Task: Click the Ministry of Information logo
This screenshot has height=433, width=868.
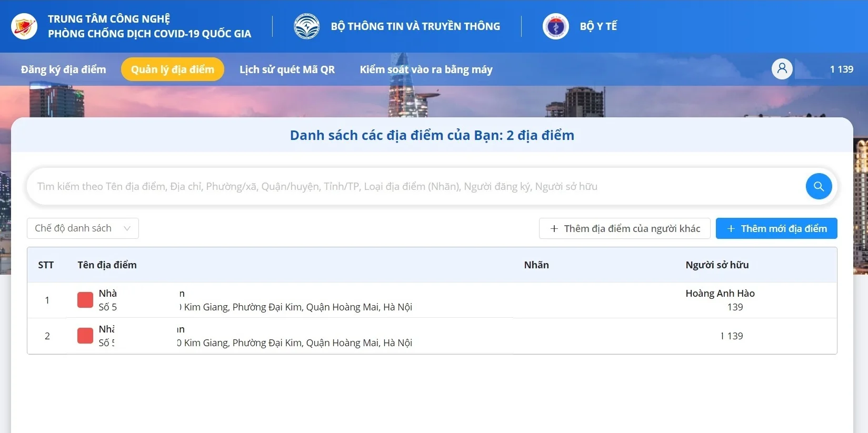Action: click(306, 26)
